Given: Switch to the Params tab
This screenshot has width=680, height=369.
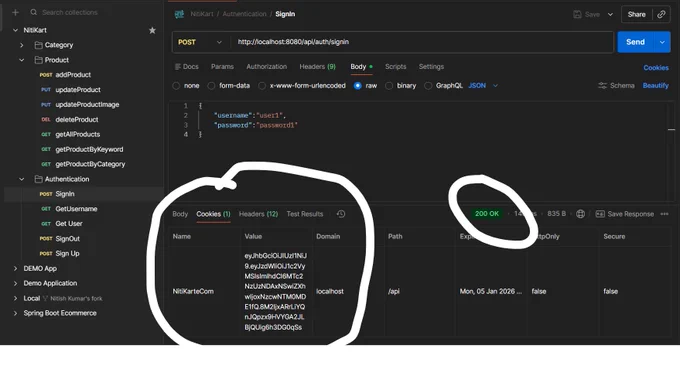Looking at the screenshot, I should (x=222, y=66).
